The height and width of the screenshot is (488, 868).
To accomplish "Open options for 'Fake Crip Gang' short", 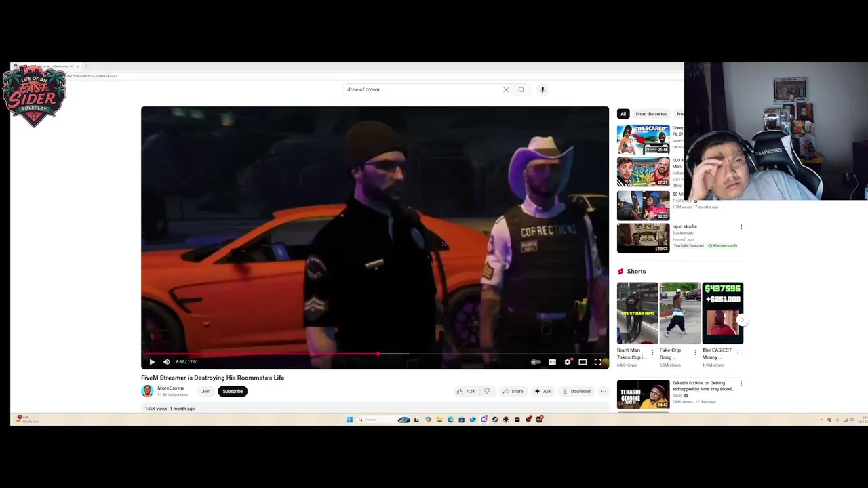I will point(695,353).
